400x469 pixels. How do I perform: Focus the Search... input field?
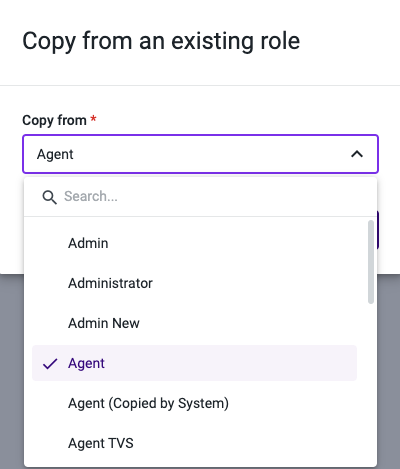(x=210, y=196)
